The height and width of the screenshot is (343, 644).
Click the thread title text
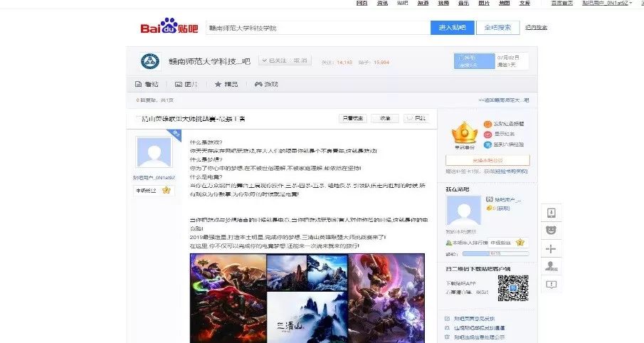tap(191, 119)
